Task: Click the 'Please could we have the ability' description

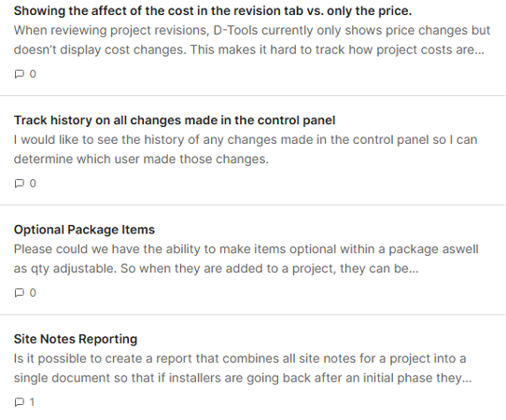Action: pos(246,259)
